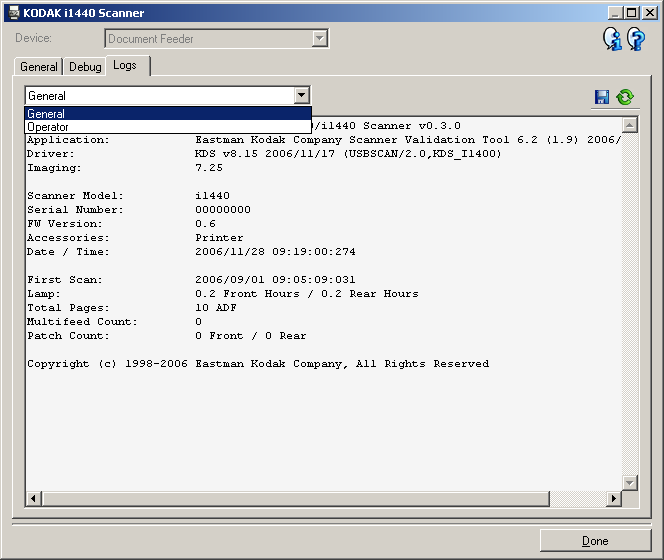Click the Accessories value Printer

[219, 238]
